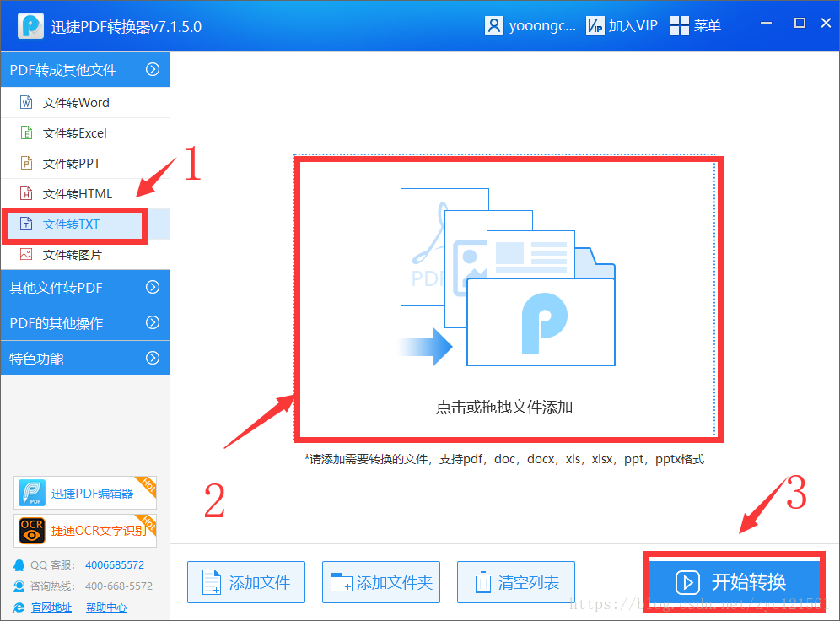The height and width of the screenshot is (621, 840).
Task: Click the 清空列表 button
Action: pyautogui.click(x=516, y=582)
